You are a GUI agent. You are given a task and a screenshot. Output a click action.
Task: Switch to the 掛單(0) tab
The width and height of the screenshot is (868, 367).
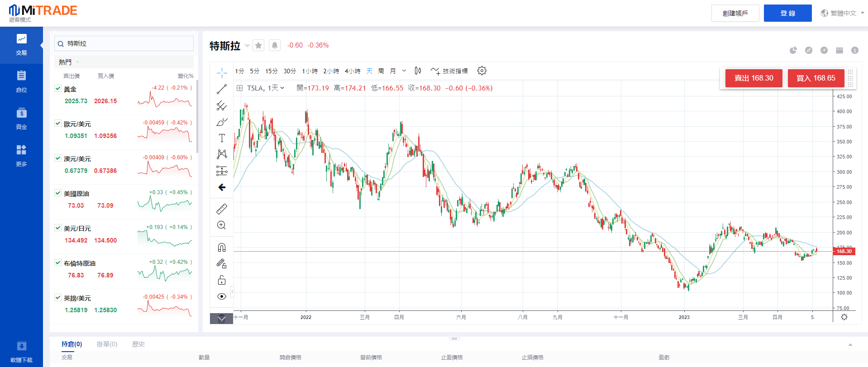pyautogui.click(x=107, y=344)
